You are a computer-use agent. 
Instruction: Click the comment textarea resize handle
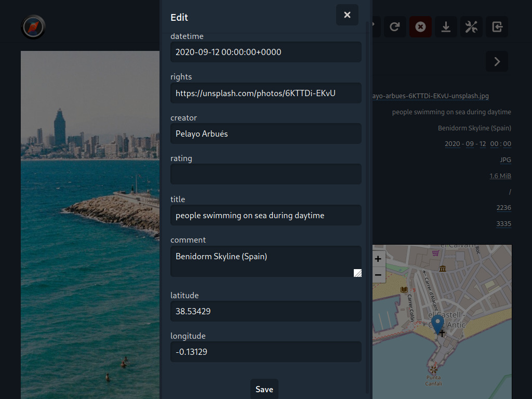357,273
